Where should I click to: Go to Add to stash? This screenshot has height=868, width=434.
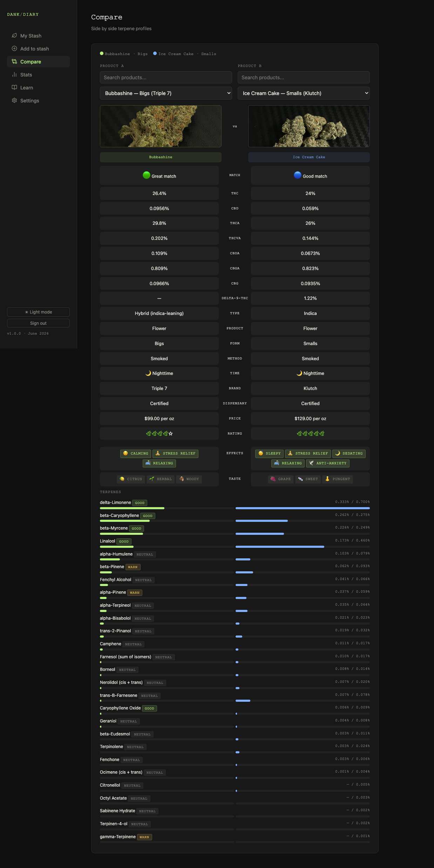(x=38, y=49)
